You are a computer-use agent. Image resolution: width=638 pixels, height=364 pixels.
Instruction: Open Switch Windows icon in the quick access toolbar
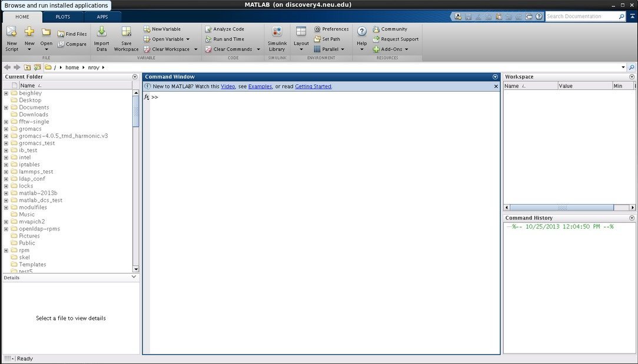click(529, 16)
